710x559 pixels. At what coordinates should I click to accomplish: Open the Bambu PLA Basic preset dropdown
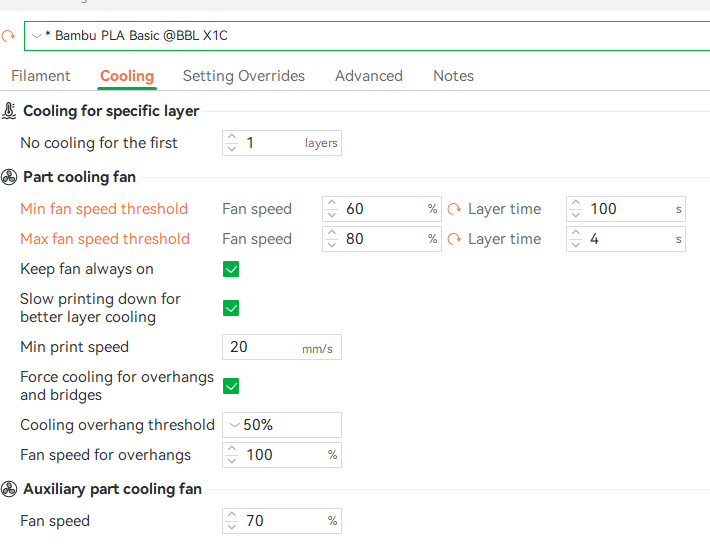(x=37, y=36)
